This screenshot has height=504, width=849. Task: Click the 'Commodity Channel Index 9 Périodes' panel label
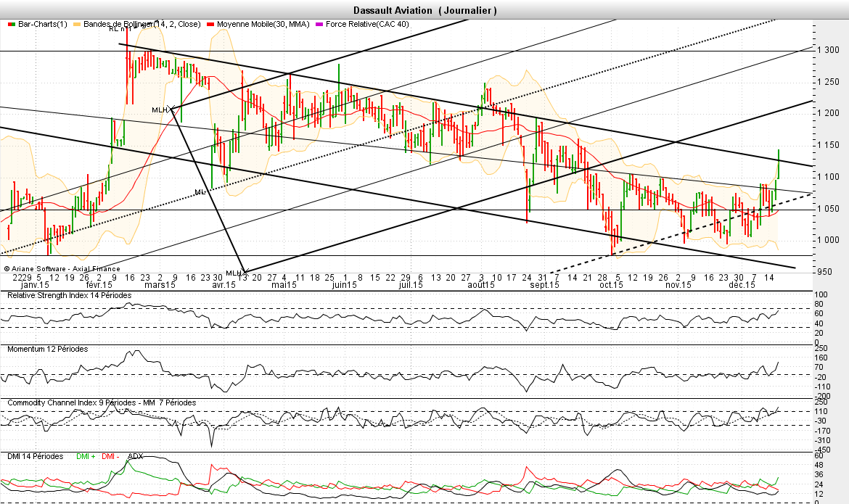click(71, 402)
